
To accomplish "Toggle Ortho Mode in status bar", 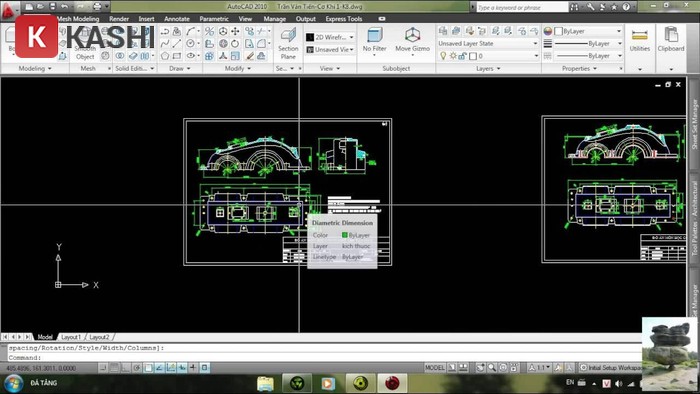I will [x=126, y=368].
